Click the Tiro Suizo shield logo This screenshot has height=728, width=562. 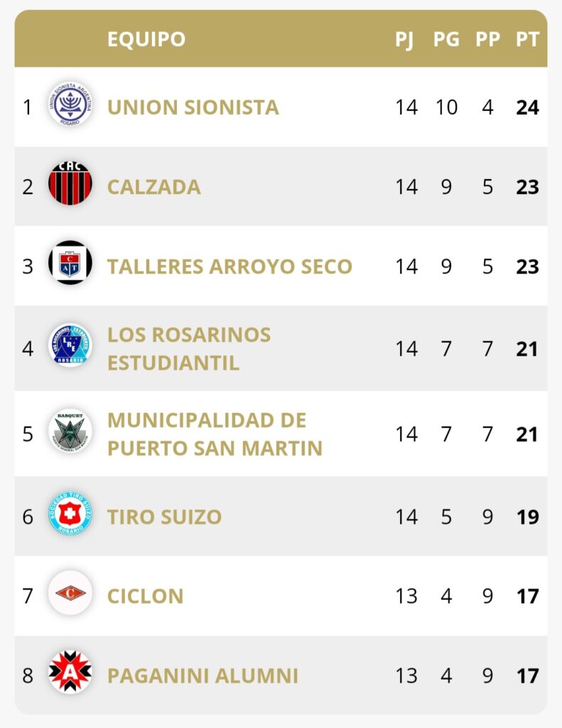[70, 516]
